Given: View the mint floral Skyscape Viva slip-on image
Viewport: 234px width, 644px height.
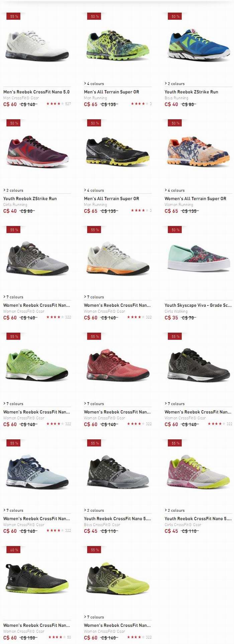Looking at the screenshot, I should (198, 258).
